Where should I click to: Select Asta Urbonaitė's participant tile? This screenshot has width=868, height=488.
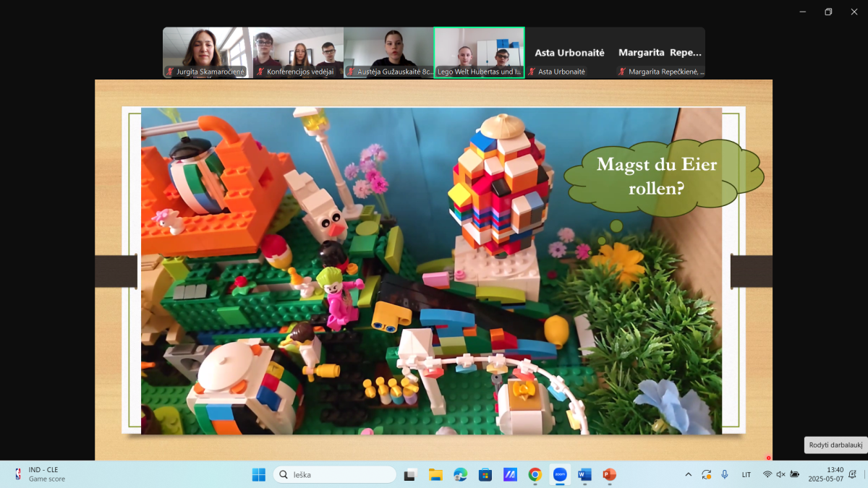[569, 52]
